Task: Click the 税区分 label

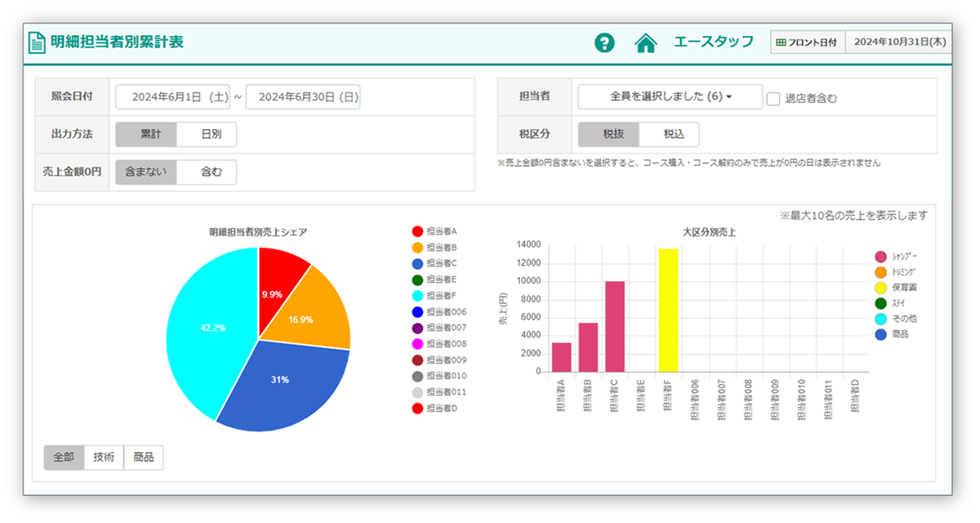Action: (535, 134)
